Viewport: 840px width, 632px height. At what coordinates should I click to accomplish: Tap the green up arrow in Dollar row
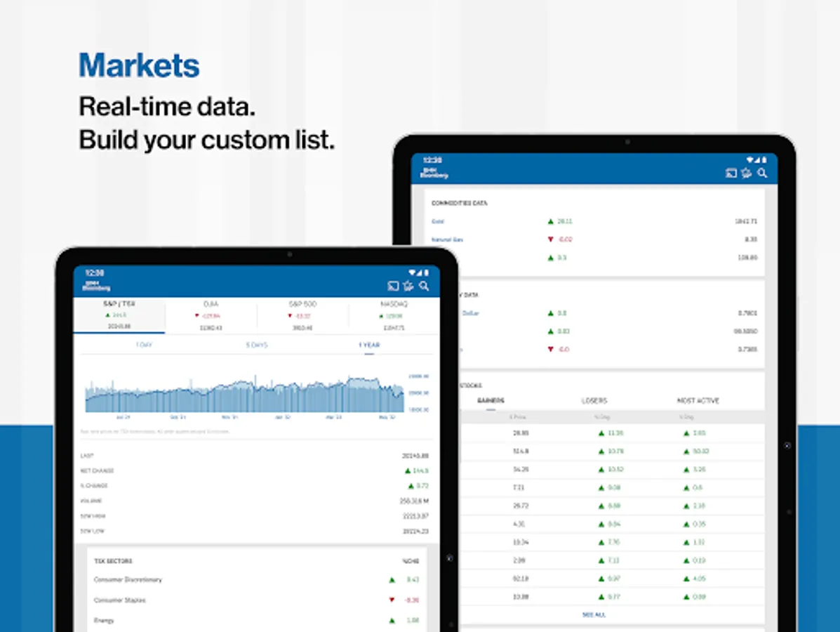pyautogui.click(x=550, y=313)
